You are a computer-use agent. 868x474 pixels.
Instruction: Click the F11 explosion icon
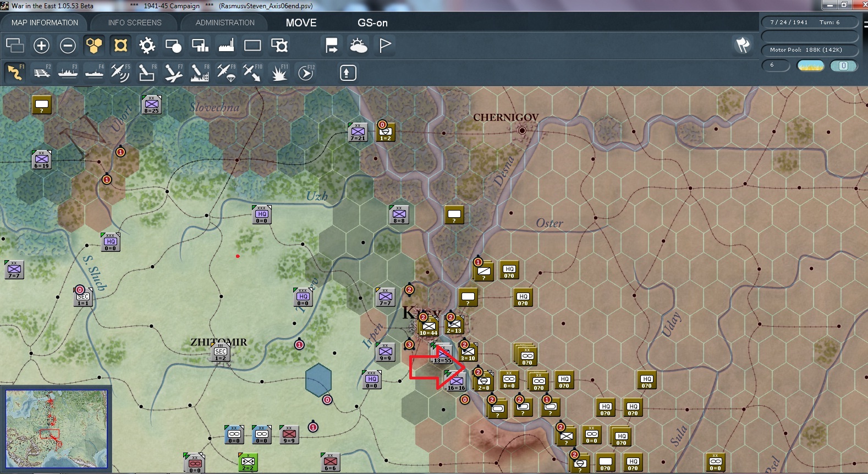(x=279, y=73)
